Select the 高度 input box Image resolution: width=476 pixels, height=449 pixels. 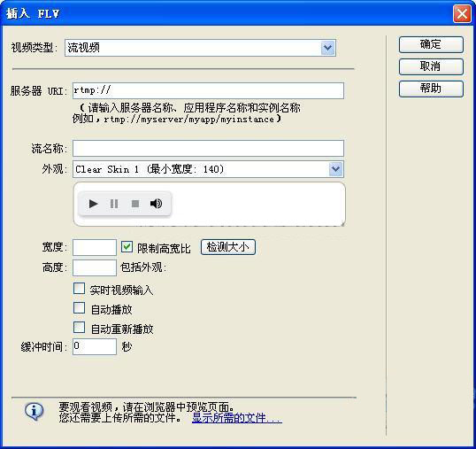tap(95, 267)
